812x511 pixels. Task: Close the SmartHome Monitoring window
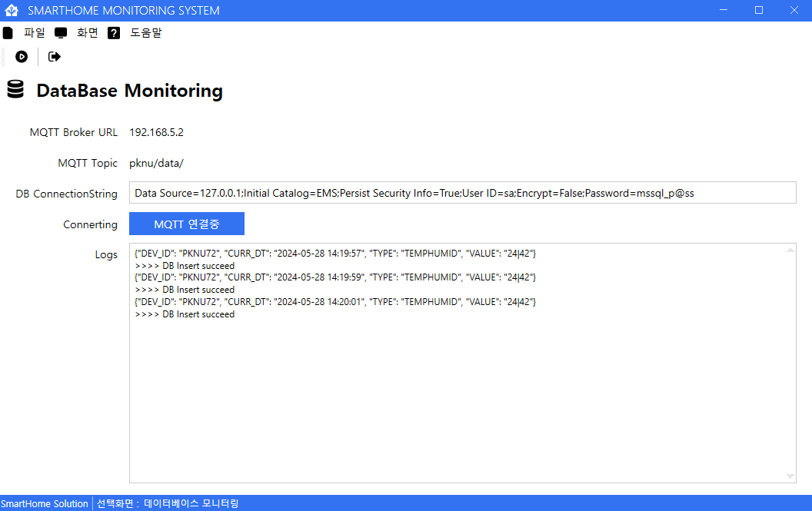tap(794, 10)
